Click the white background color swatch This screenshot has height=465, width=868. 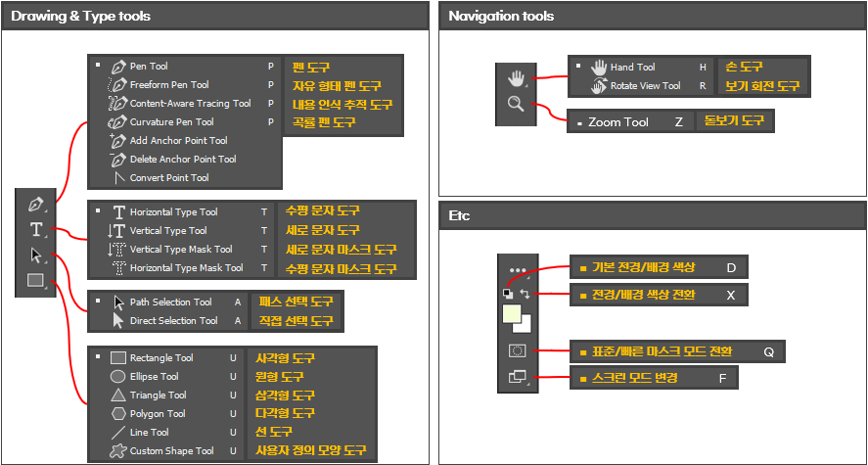click(525, 325)
